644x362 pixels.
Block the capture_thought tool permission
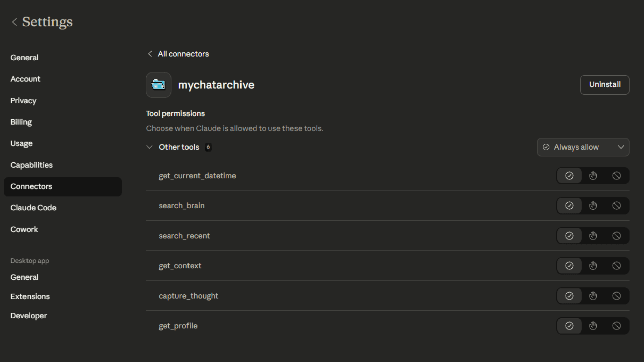click(617, 296)
